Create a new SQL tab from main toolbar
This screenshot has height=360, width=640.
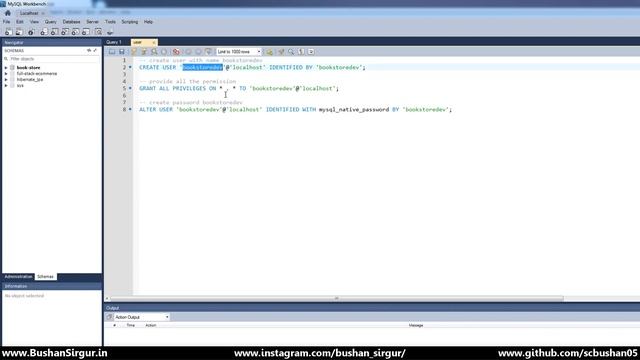click(x=8, y=32)
